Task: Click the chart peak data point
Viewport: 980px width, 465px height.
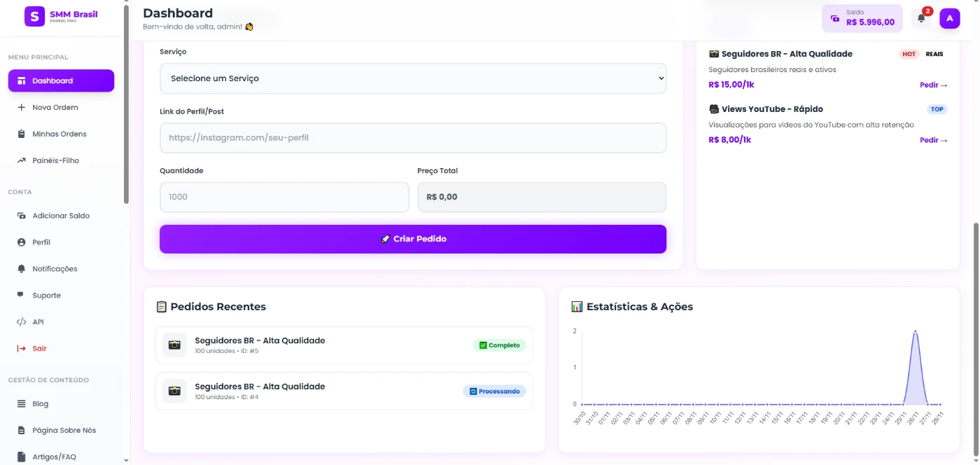Action: pos(915,331)
